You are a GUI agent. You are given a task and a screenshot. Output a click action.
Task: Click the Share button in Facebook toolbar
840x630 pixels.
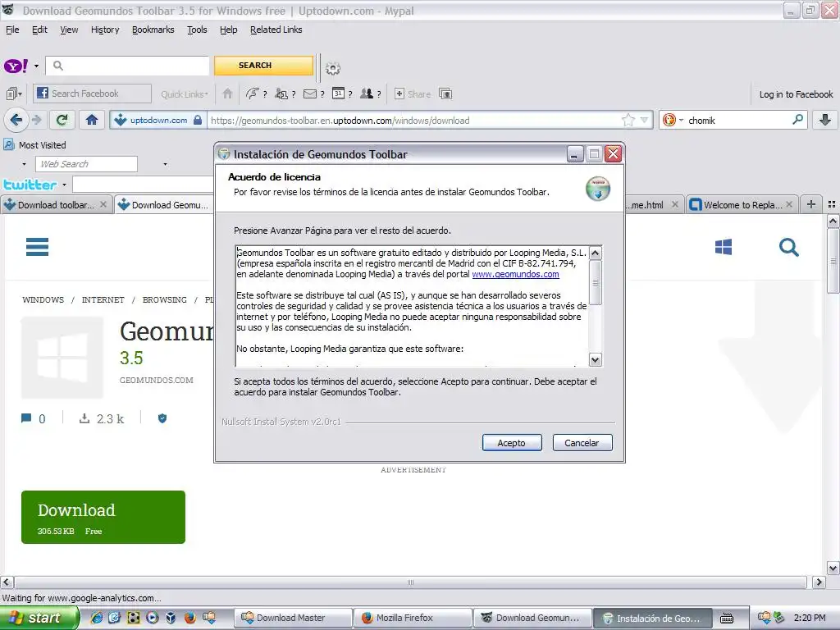pyautogui.click(x=413, y=94)
